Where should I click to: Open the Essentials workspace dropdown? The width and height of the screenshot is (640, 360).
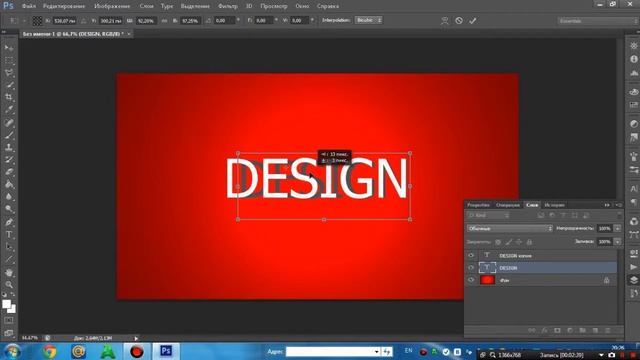point(598,21)
